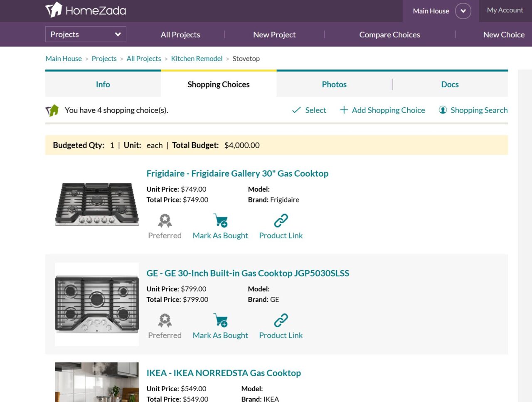The height and width of the screenshot is (402, 532).
Task: Click the Projects breadcrumb link
Action: pyautogui.click(x=104, y=59)
